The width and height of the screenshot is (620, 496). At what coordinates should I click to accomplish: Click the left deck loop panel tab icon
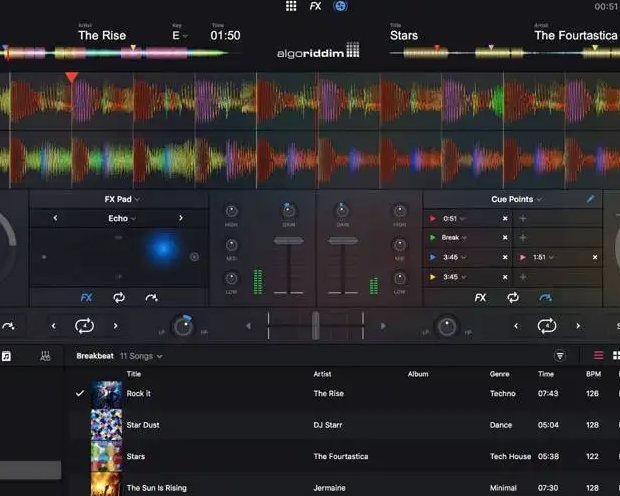(x=119, y=297)
